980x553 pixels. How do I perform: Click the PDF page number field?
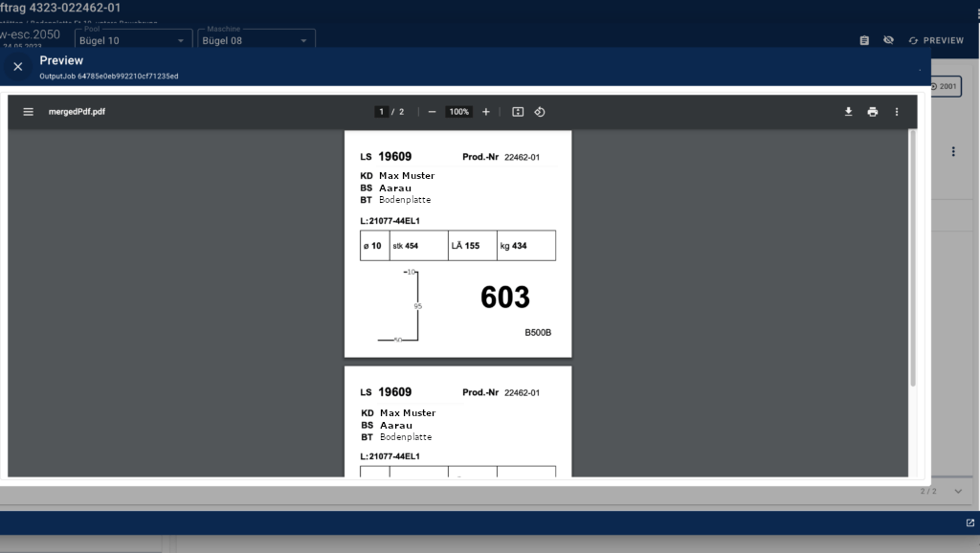pos(381,112)
